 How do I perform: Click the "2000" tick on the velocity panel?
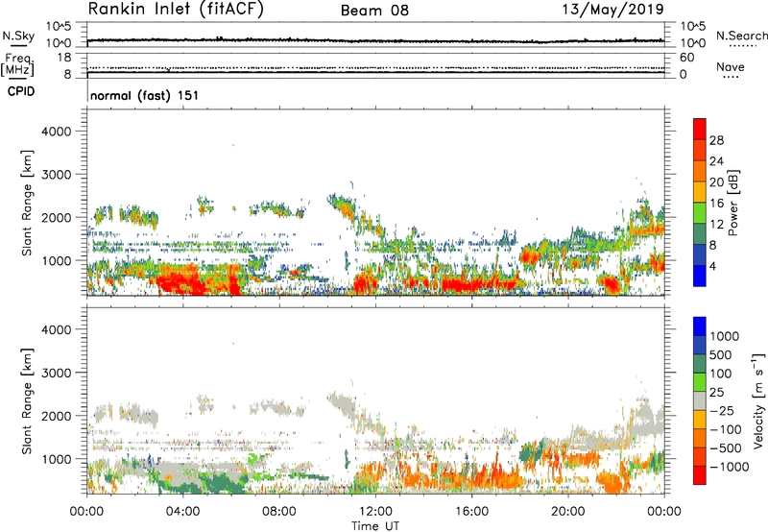pos(56,416)
